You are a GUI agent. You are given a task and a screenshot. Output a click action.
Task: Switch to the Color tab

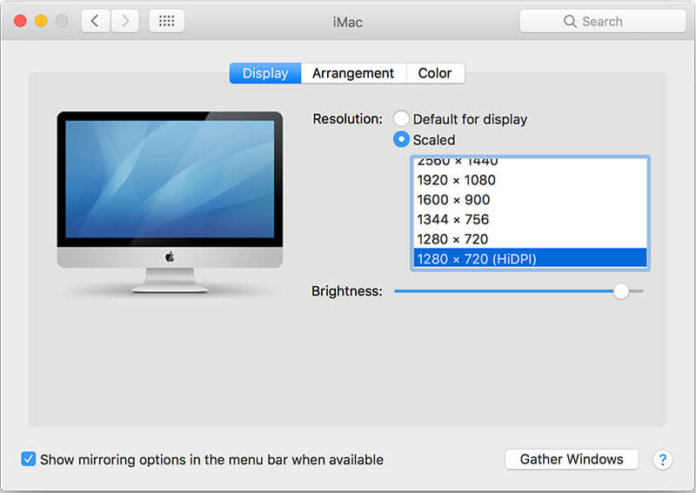[x=435, y=73]
